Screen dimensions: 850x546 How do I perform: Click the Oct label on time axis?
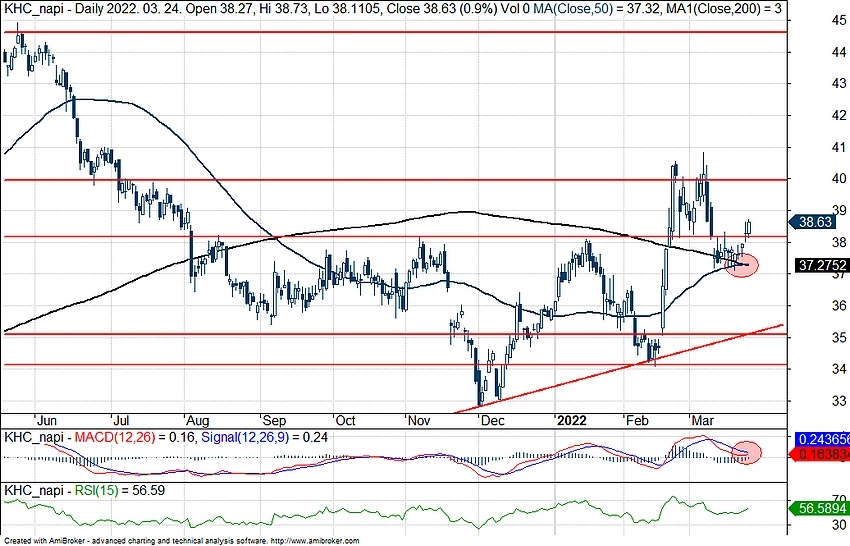[345, 421]
